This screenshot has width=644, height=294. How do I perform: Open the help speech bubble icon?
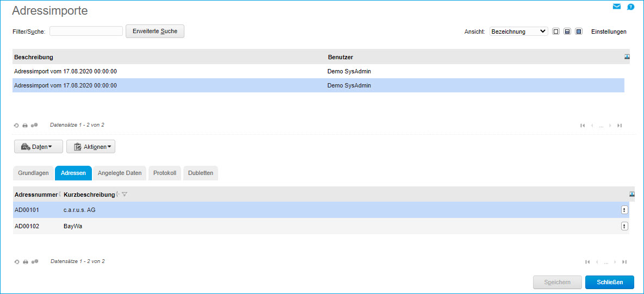630,7
